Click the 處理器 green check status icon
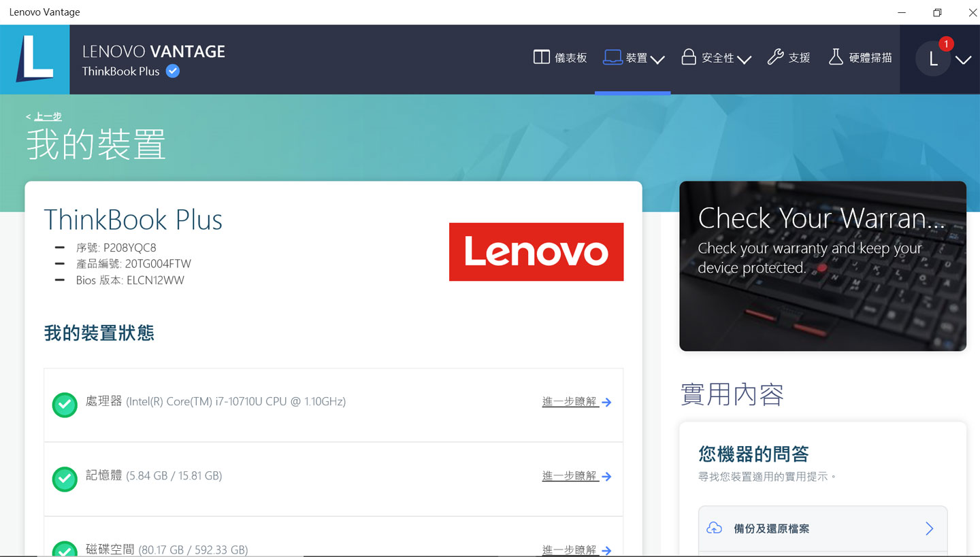Screen dimensions: 980x557 65,405
